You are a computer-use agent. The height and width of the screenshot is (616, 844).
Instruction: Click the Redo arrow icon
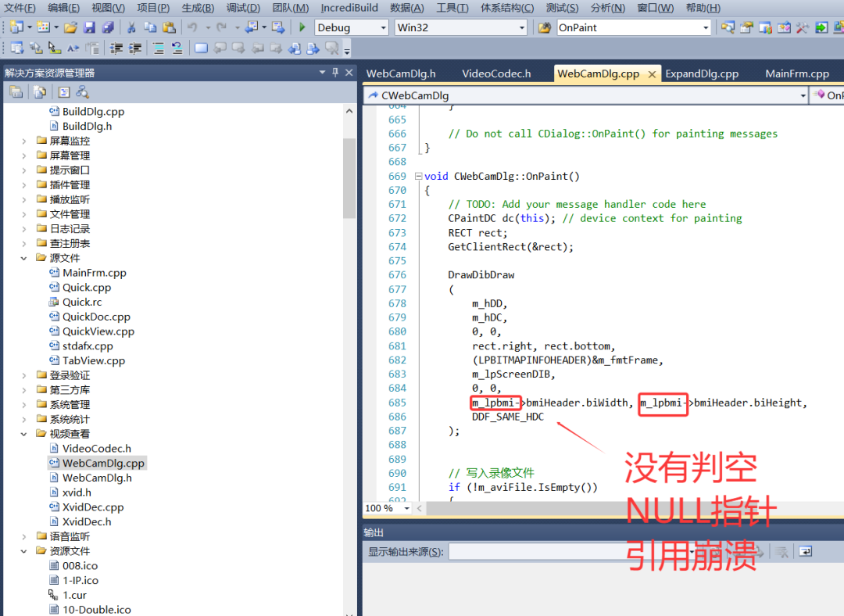click(x=221, y=27)
